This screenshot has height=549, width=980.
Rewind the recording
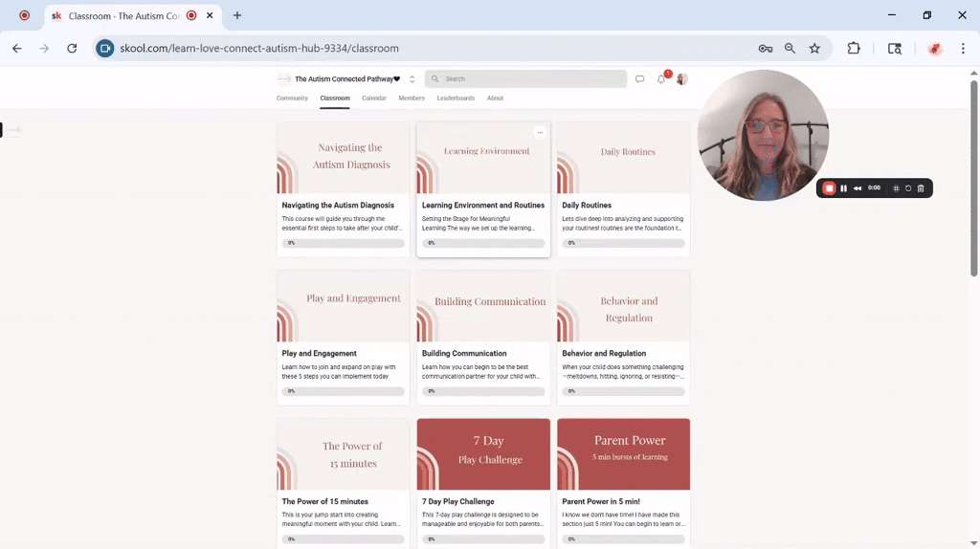pyautogui.click(x=857, y=188)
